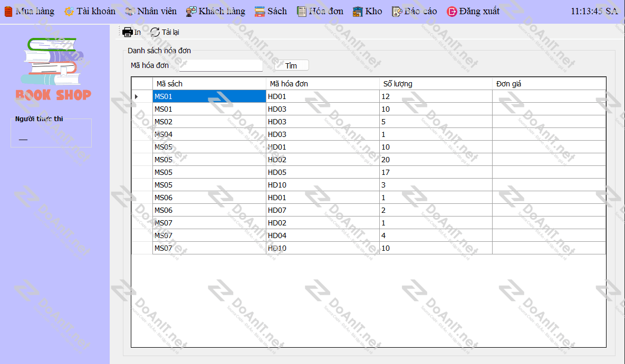Open the Nhân viên menu label
This screenshot has height=364, width=625.
pos(157,11)
